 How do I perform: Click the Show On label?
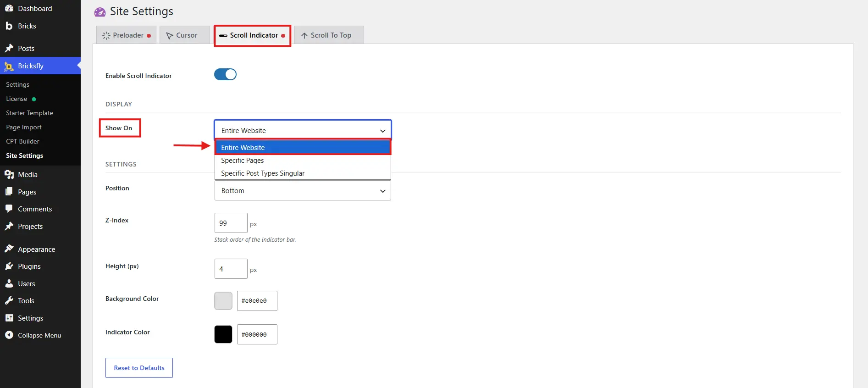119,128
